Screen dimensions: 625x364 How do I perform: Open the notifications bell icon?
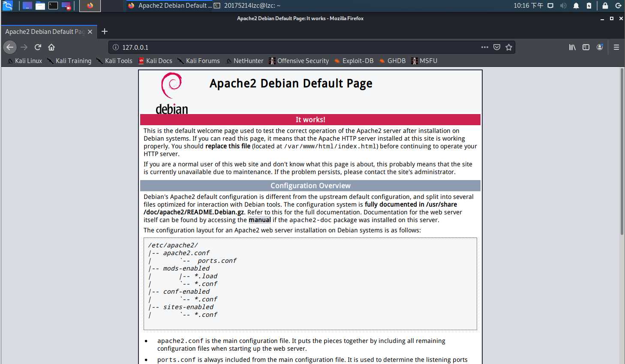pyautogui.click(x=576, y=6)
